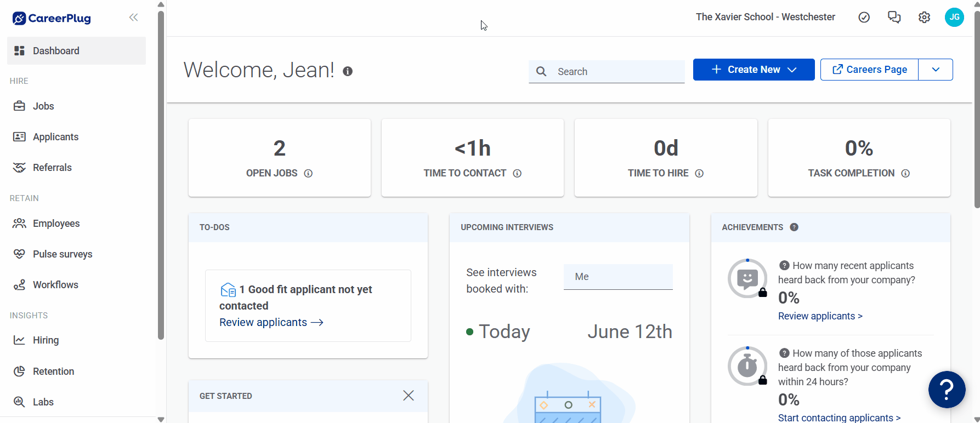Open the 'Me' interviews booked-with selector
Viewport: 980px width, 423px height.
tap(618, 277)
